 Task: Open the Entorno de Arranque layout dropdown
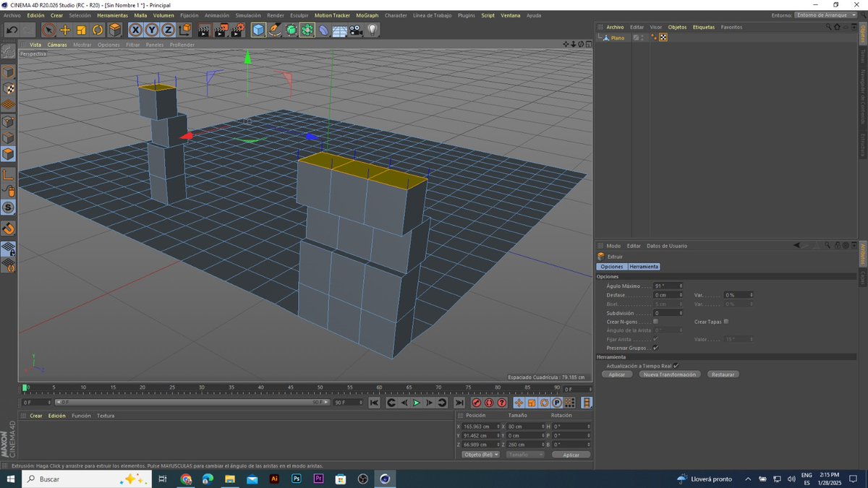coord(824,15)
